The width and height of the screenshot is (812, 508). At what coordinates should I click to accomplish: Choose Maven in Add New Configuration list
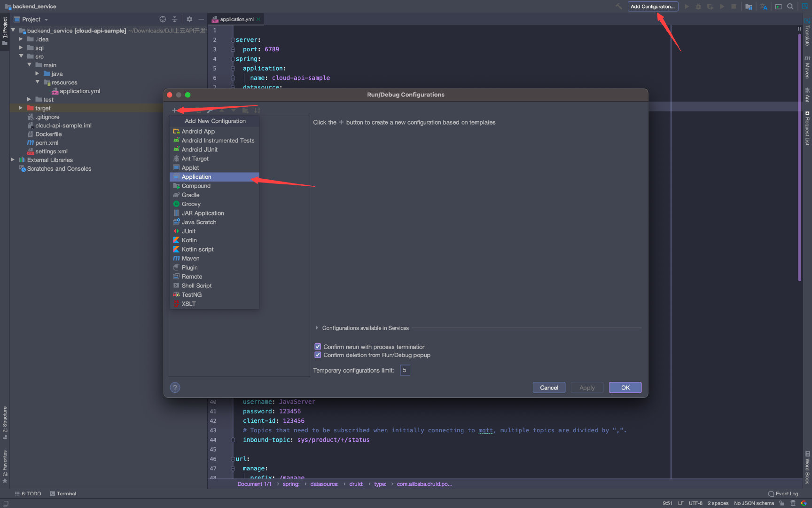[190, 258]
